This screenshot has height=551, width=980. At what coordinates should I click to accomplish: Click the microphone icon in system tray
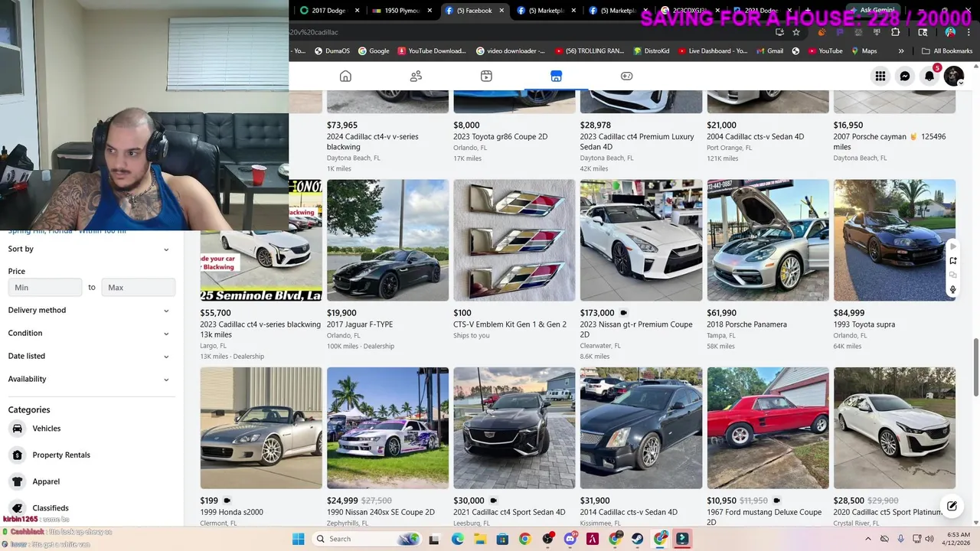tap(900, 539)
